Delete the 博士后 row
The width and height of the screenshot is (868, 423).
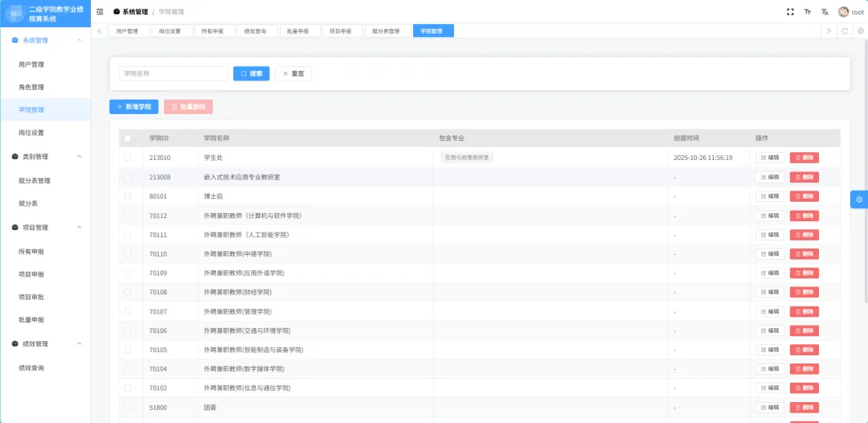click(805, 196)
